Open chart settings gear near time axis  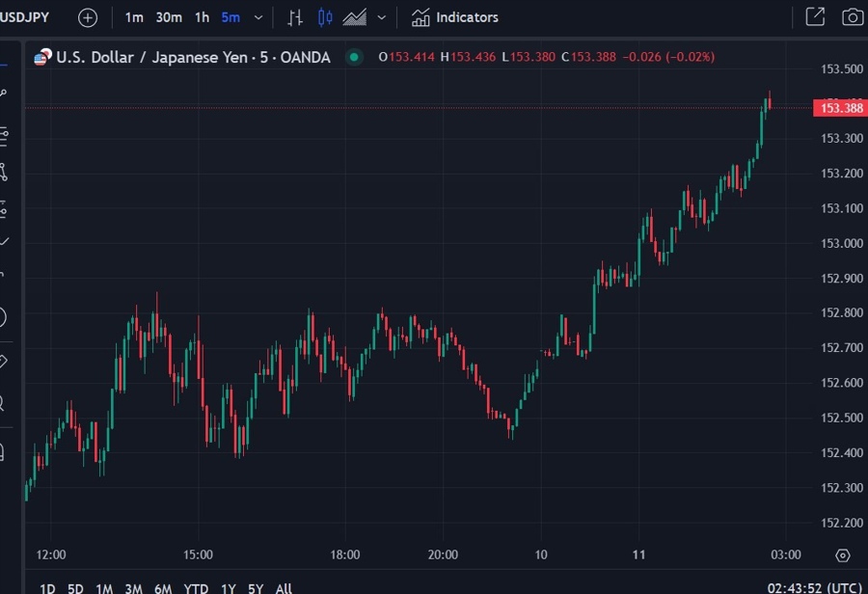pyautogui.click(x=842, y=555)
